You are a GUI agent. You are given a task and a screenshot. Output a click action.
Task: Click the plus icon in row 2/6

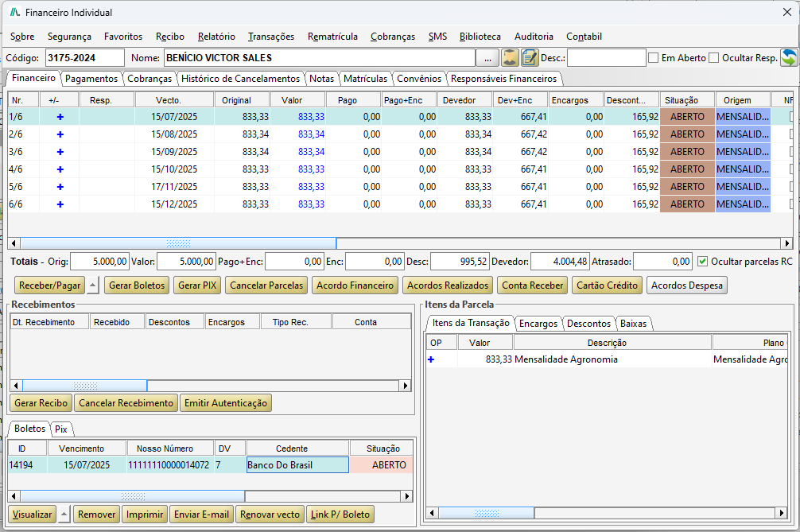(x=60, y=134)
